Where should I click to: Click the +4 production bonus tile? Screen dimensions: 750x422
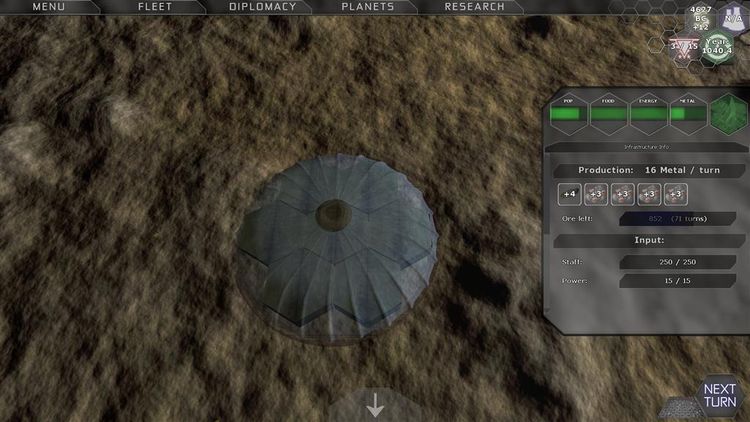point(569,194)
